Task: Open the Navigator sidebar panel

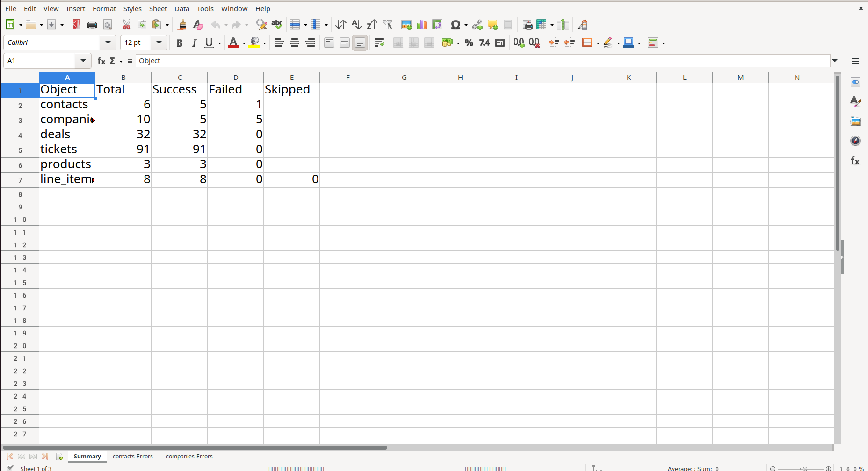Action: [x=855, y=141]
